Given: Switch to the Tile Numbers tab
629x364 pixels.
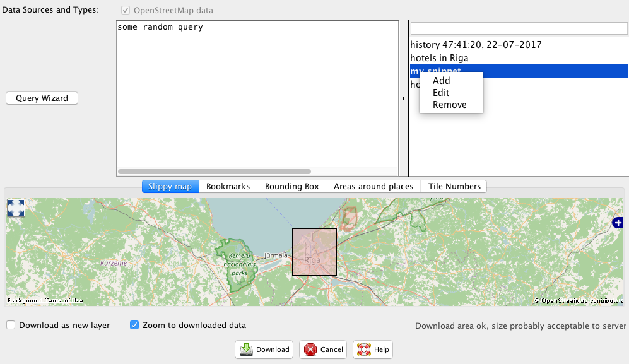Looking at the screenshot, I should click(x=454, y=186).
